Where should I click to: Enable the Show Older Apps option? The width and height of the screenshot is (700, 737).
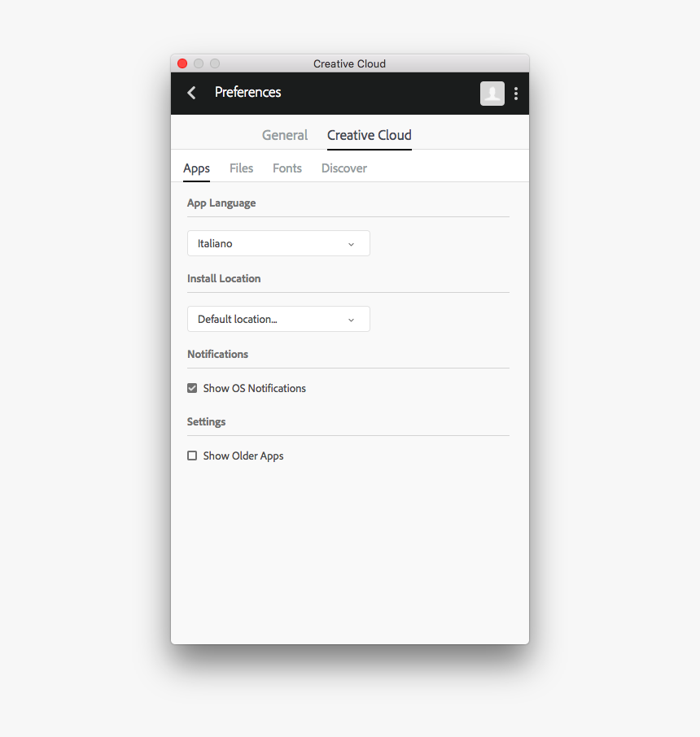[x=191, y=456]
